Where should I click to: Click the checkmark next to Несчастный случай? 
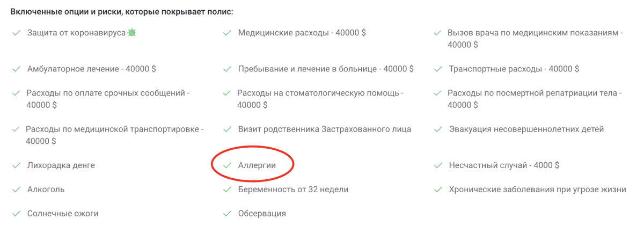point(438,165)
